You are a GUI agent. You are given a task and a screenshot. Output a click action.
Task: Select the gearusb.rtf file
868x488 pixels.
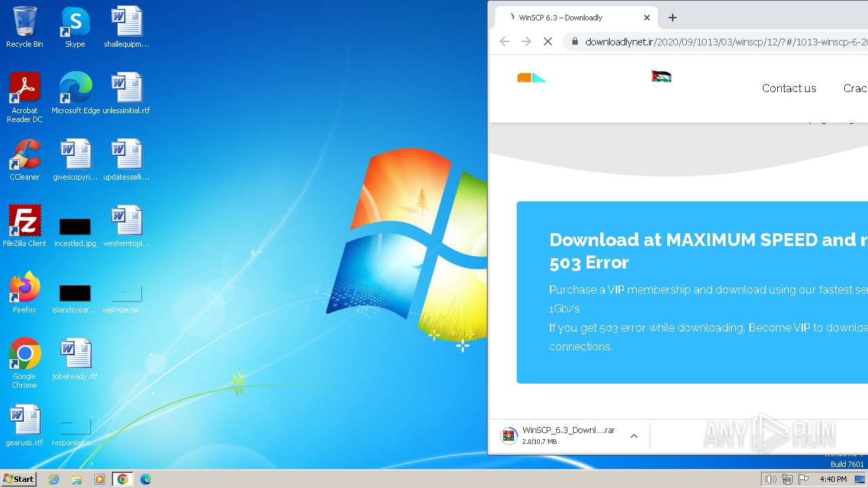[x=24, y=426]
